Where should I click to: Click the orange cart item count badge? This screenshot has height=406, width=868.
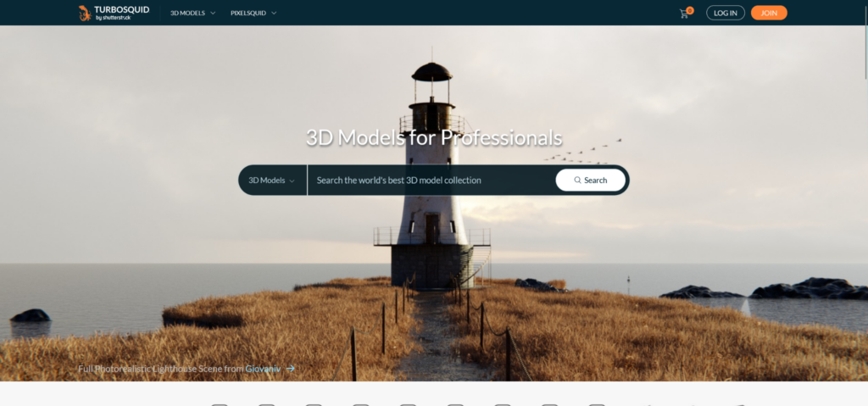(x=690, y=9)
